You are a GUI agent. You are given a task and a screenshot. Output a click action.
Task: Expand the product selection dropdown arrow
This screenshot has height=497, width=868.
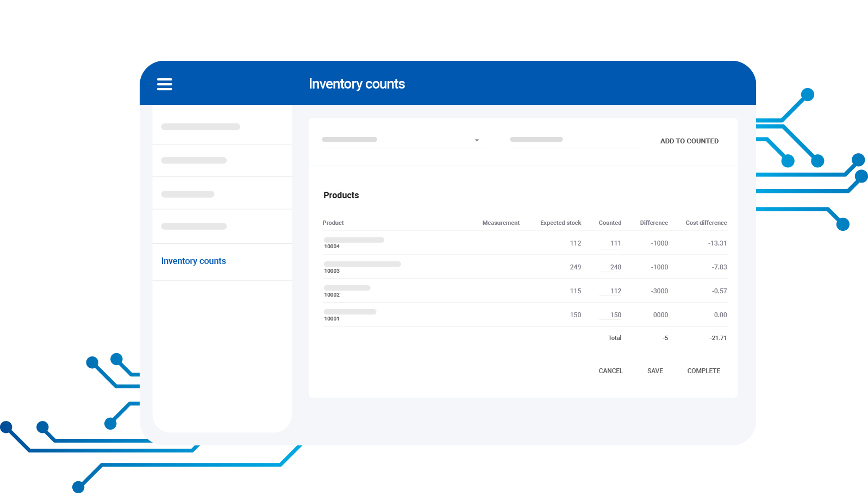tap(477, 141)
